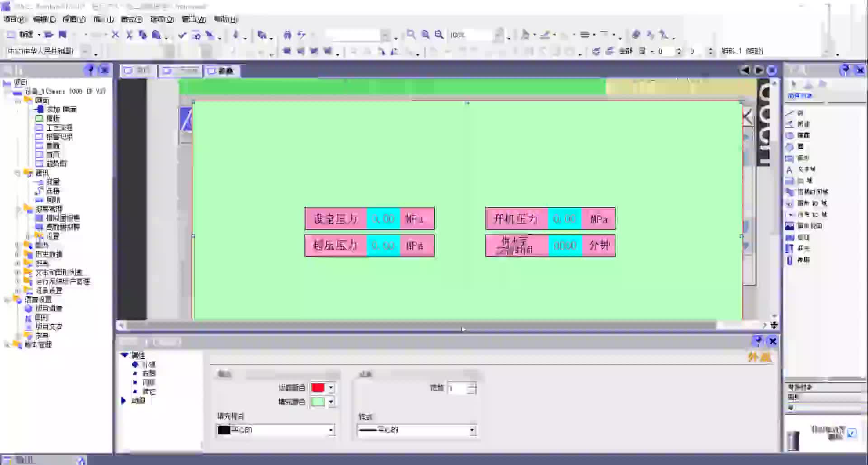Select 离散量报警 in project tree

coord(63,227)
